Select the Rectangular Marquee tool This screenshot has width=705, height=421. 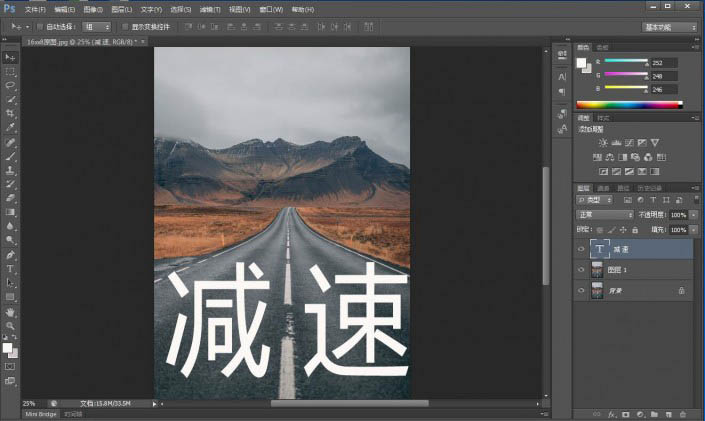tap(10, 72)
